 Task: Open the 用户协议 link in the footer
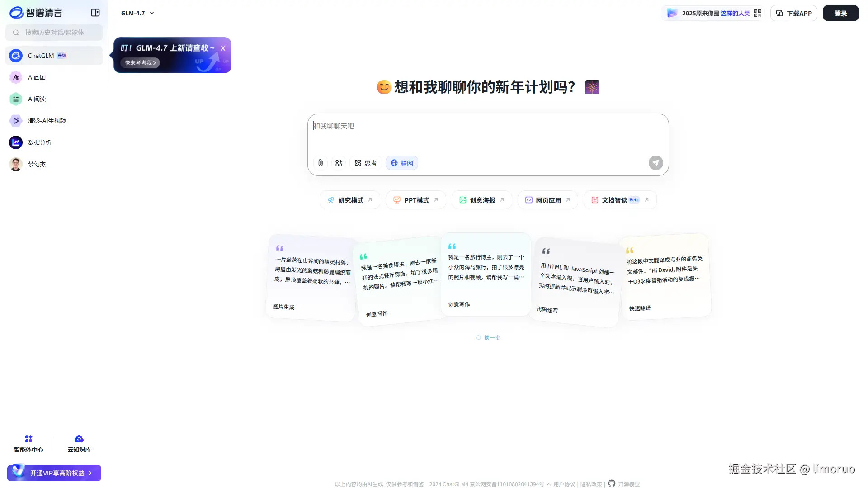(x=563, y=484)
